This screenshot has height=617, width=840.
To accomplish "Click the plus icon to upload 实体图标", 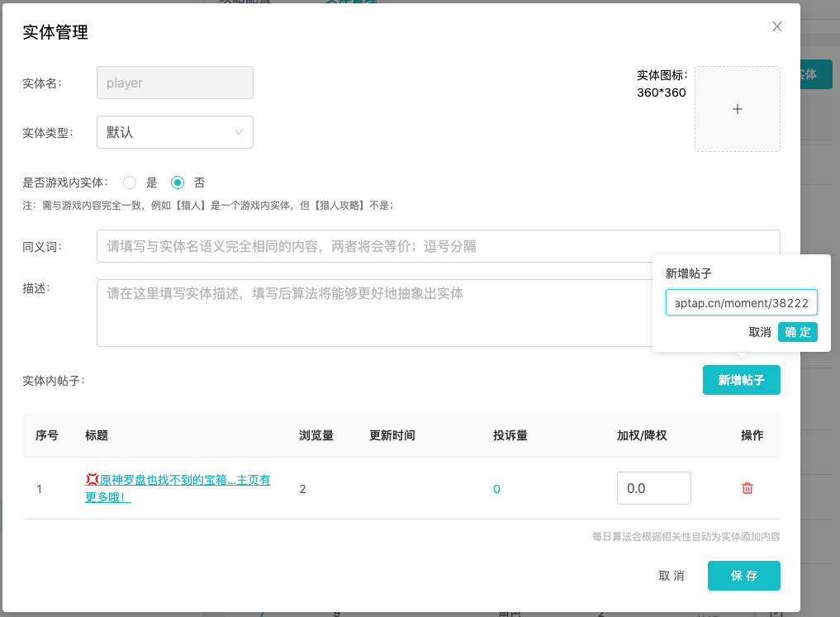I will tap(738, 109).
